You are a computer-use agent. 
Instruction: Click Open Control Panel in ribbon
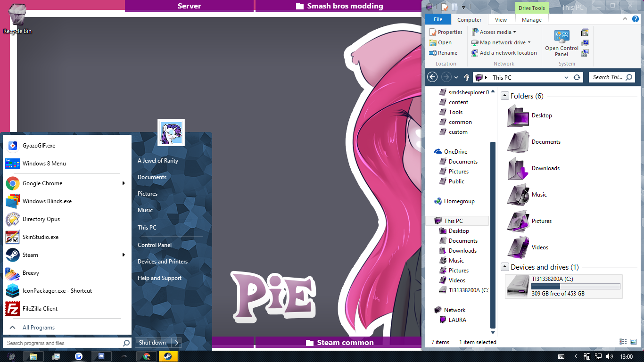click(561, 43)
